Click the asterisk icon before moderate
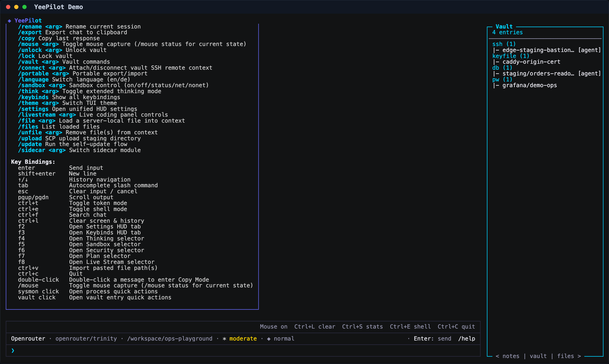 click(x=224, y=339)
